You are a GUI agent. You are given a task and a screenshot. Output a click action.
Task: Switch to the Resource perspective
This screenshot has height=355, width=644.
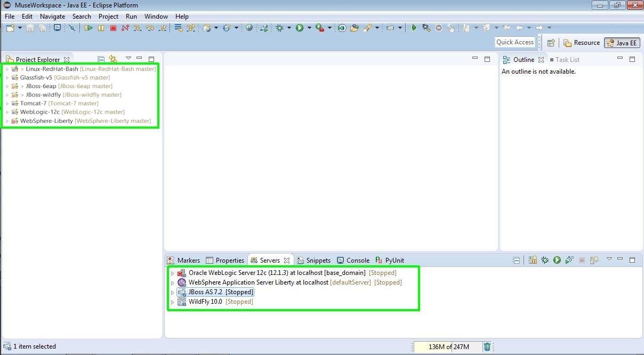click(x=582, y=43)
